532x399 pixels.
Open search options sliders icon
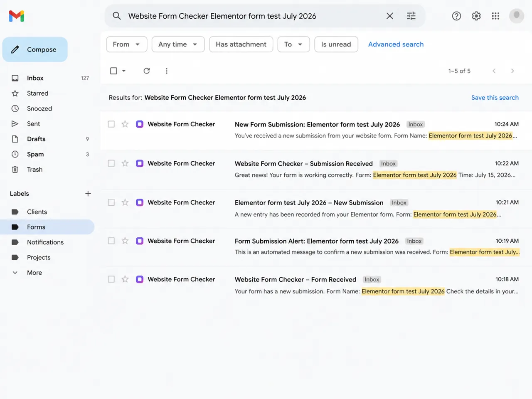411,16
